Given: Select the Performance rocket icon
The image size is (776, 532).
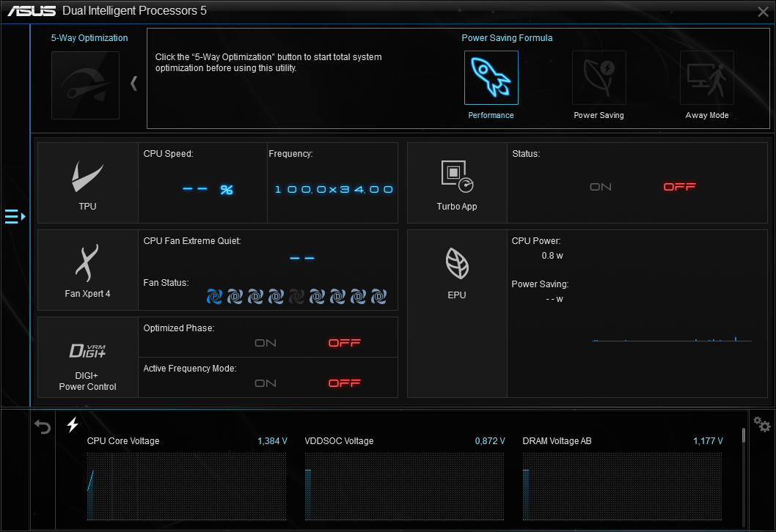Looking at the screenshot, I should click(x=491, y=78).
